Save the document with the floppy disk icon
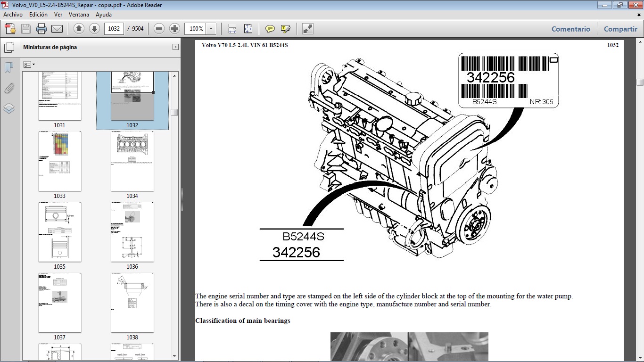 (26, 29)
